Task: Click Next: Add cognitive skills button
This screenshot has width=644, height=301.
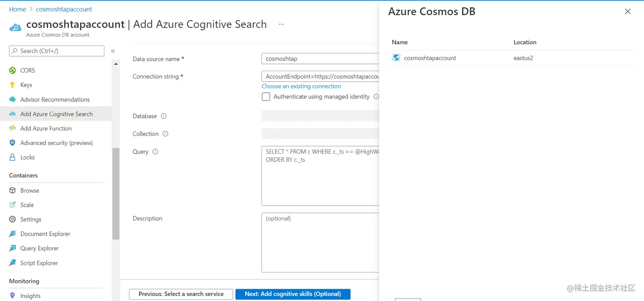Action: click(293, 294)
